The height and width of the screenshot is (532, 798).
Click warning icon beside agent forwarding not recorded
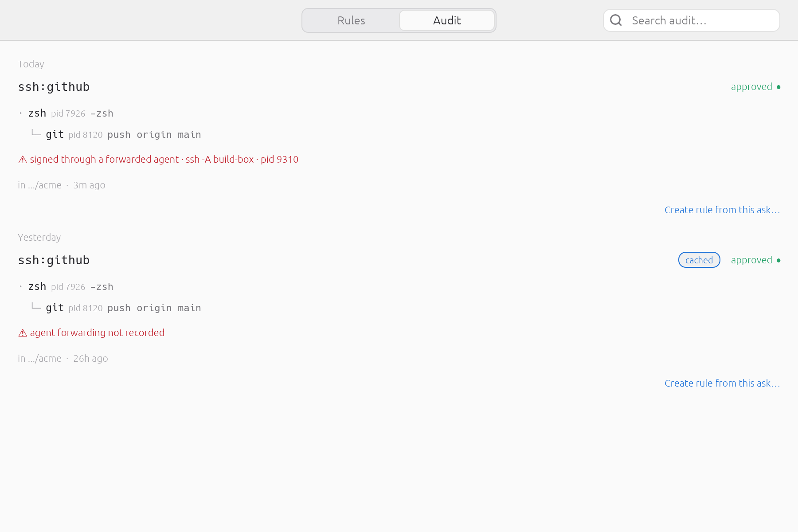[23, 333]
